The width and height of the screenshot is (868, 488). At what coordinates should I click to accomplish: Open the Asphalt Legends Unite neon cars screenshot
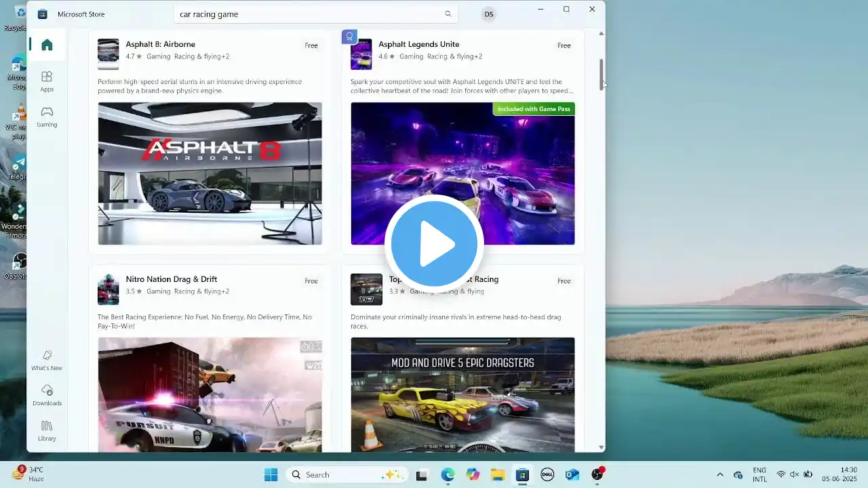462,174
